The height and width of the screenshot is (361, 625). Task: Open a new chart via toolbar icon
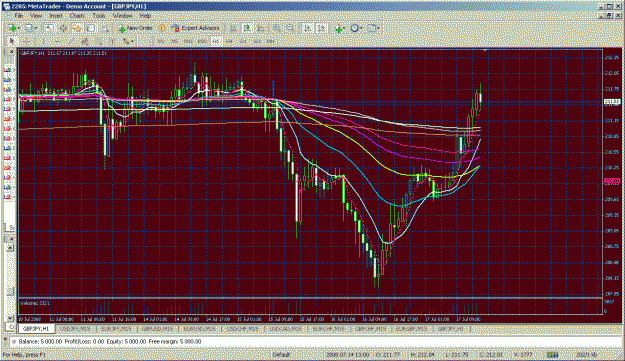coord(12,28)
